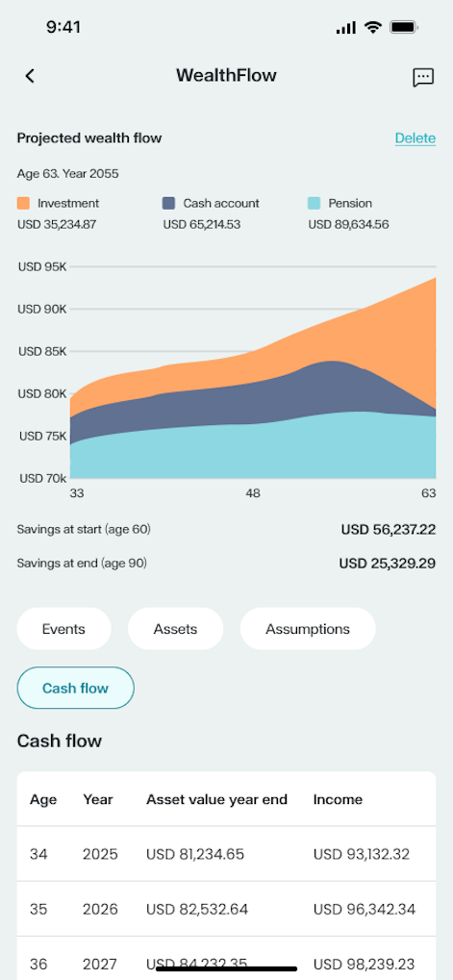Image resolution: width=453 pixels, height=980 pixels.
Task: Select the 2026 cash flow row
Action: click(226, 910)
